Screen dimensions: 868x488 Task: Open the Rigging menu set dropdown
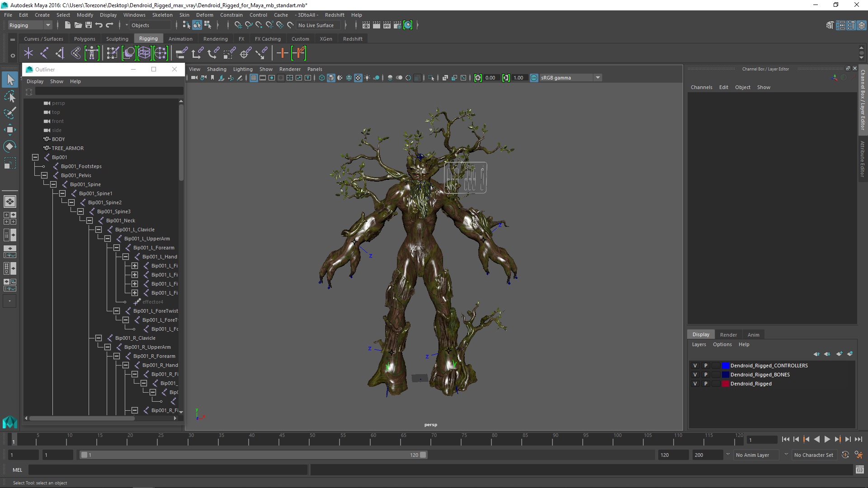click(30, 25)
